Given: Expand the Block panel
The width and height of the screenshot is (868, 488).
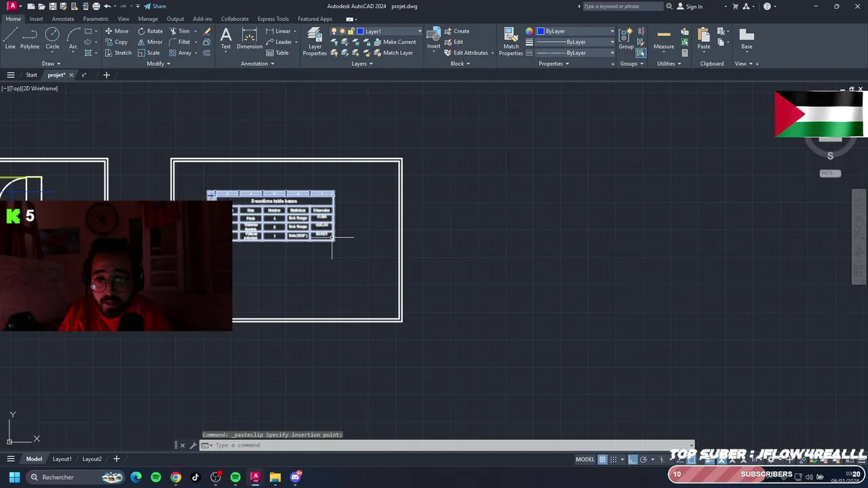Looking at the screenshot, I should 460,64.
